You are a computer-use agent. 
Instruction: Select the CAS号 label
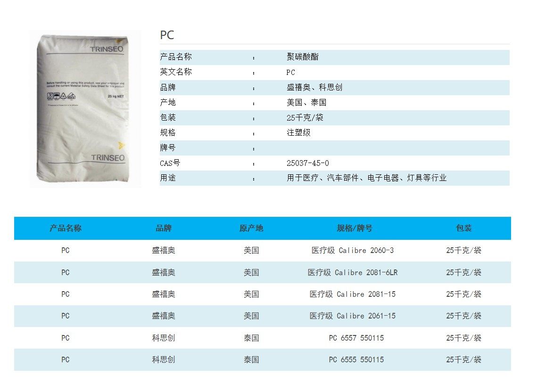[x=170, y=163]
